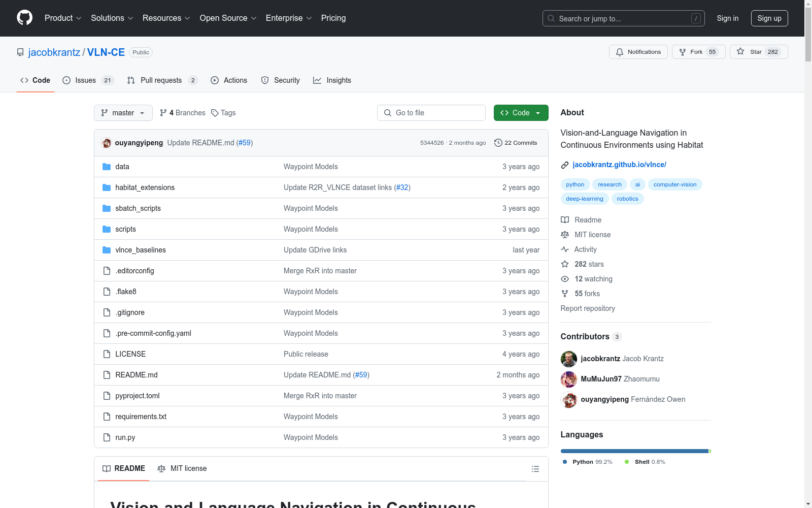Screen dimensions: 812x508
Task: Click the Sign up button
Action: [769, 18]
